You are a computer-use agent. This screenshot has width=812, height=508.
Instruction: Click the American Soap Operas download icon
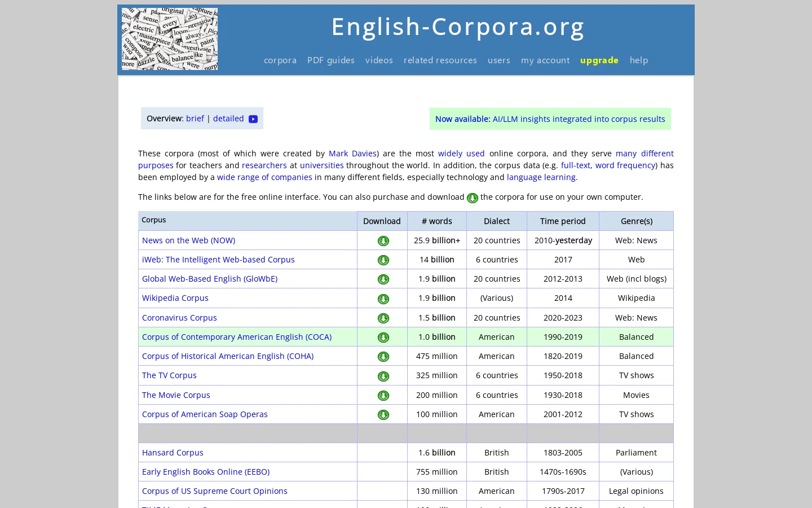383,415
